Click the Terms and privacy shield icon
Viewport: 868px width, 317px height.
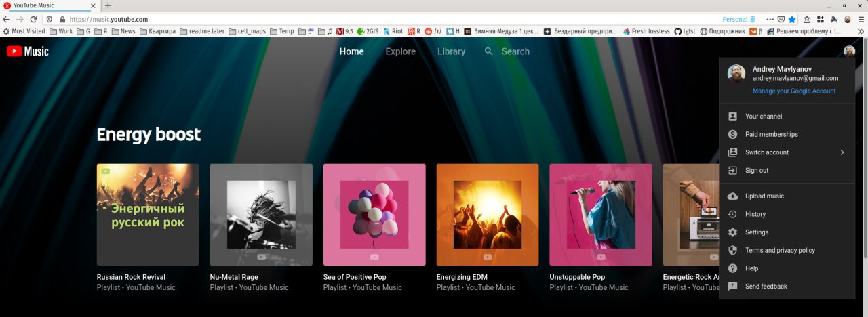pyautogui.click(x=732, y=251)
